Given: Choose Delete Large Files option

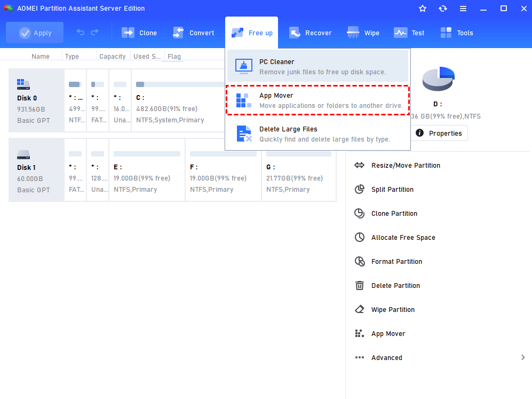Looking at the screenshot, I should pos(317,134).
